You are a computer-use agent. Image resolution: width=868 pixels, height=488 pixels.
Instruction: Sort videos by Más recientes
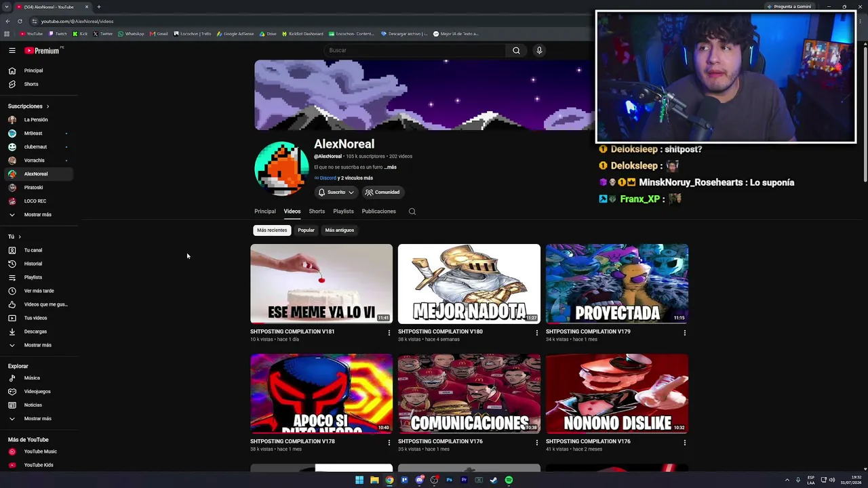point(272,230)
